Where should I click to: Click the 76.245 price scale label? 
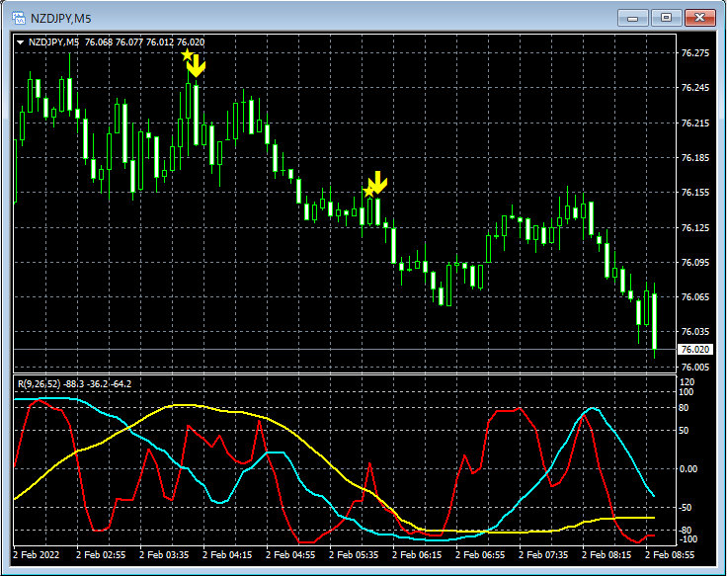click(695, 87)
